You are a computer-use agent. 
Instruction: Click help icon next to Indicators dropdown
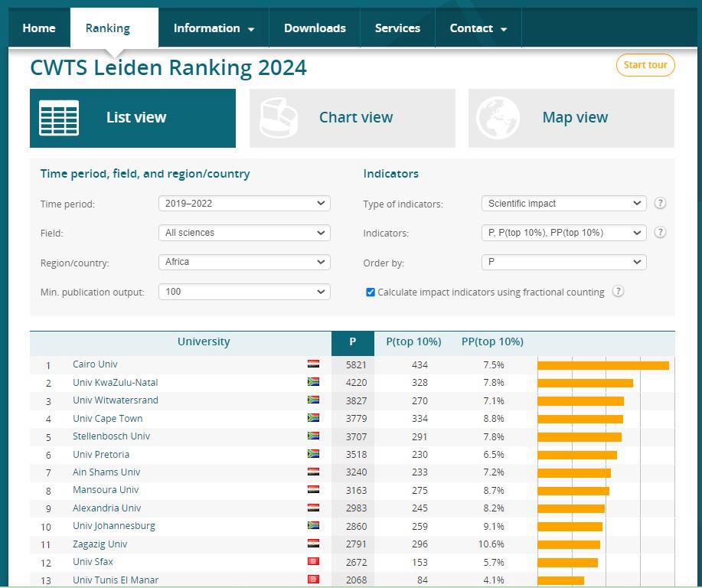pyautogui.click(x=660, y=233)
